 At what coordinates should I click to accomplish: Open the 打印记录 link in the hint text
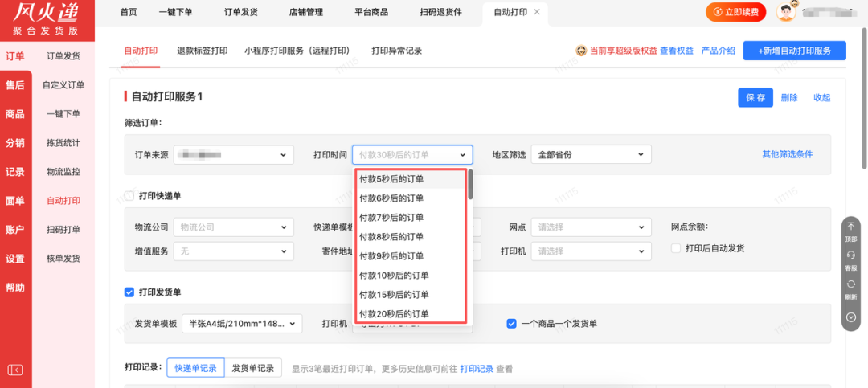[x=477, y=369]
